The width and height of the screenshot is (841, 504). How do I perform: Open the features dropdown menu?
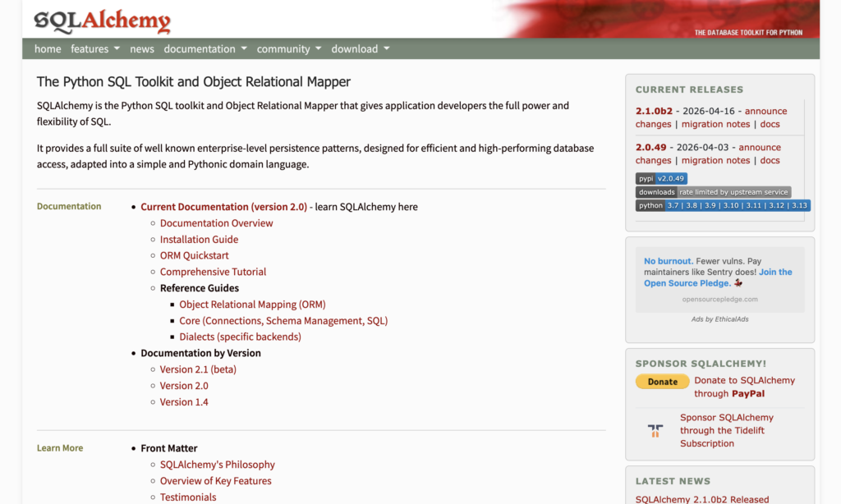tap(95, 48)
